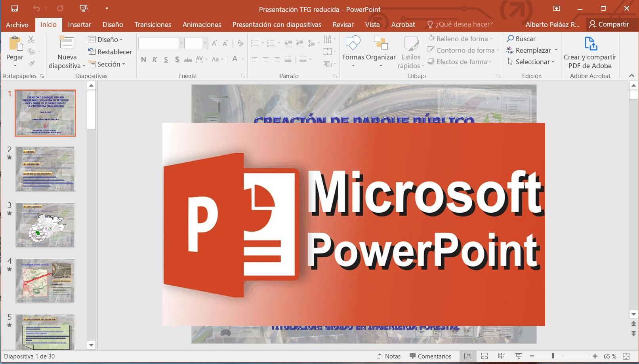639x364 pixels.
Task: Justify text in Párrafo group
Action: [288, 59]
